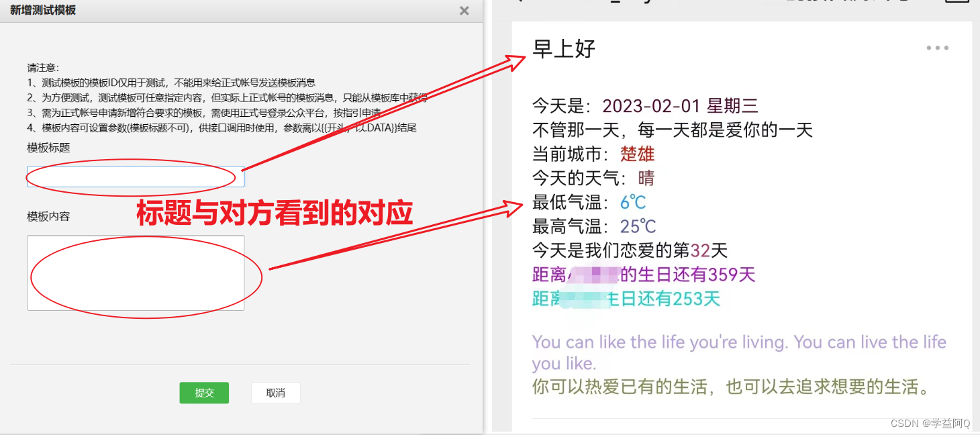The width and height of the screenshot is (980, 435).
Task: Click the lowest temperature 6℃
Action: pyautogui.click(x=633, y=202)
